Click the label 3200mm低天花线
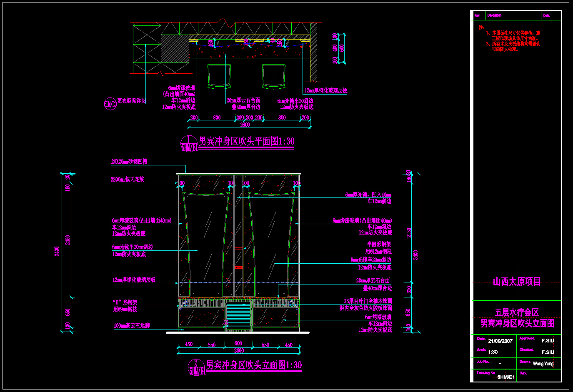573x392 pixels. (128, 180)
